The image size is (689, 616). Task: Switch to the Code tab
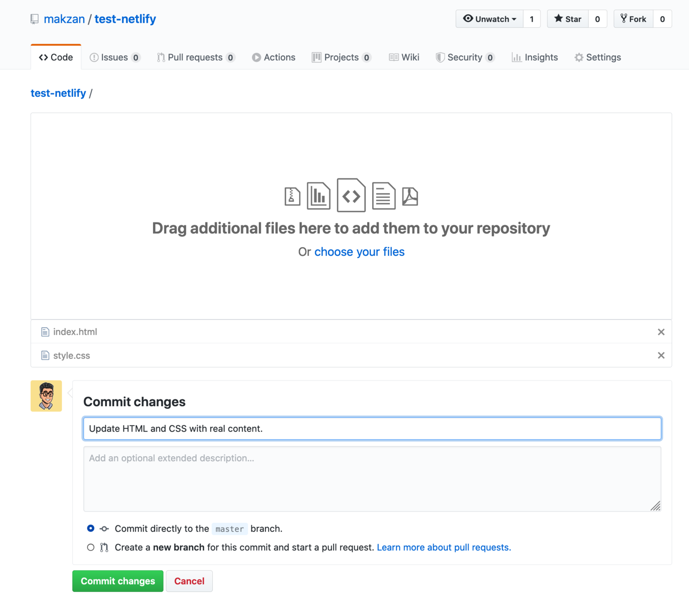click(x=56, y=57)
